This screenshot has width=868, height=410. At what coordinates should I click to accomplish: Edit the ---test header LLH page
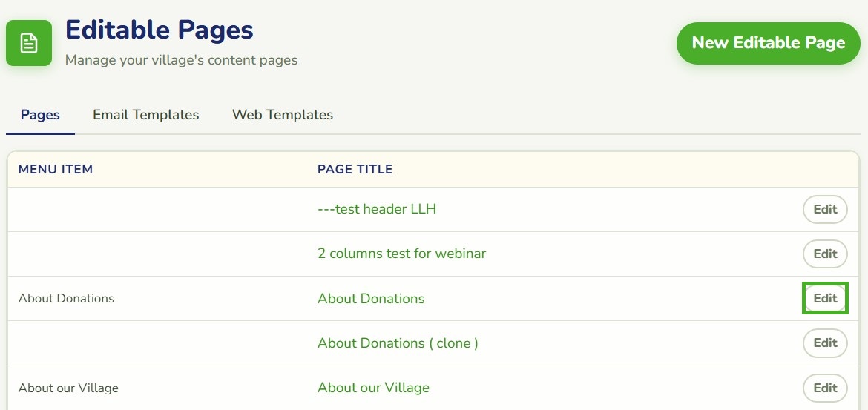tap(825, 210)
